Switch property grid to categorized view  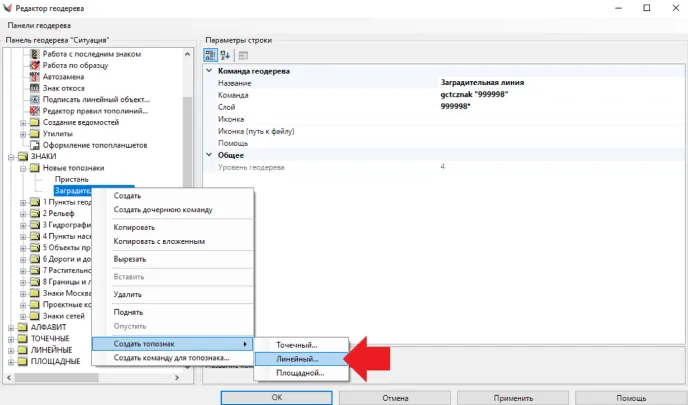(x=211, y=54)
